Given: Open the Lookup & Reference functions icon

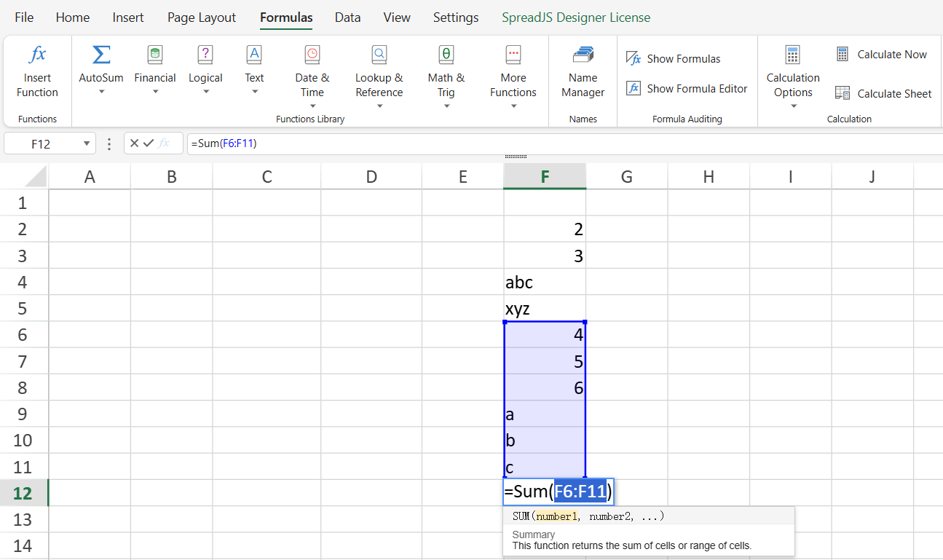Looking at the screenshot, I should [x=379, y=55].
